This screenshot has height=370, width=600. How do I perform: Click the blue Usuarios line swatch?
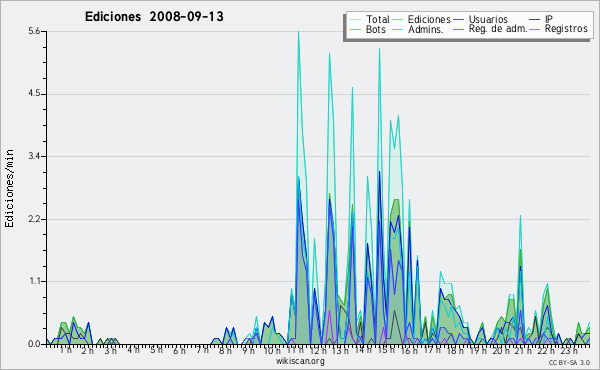click(458, 20)
